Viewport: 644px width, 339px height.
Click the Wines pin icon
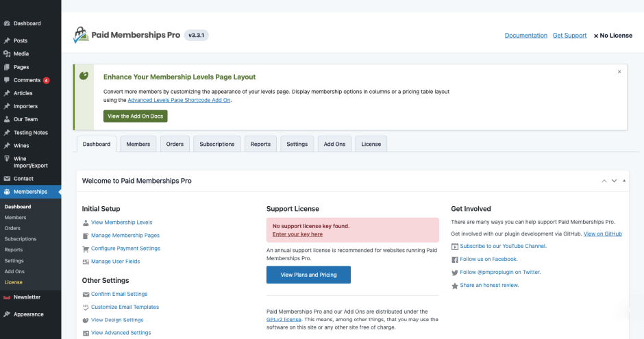[x=7, y=146]
